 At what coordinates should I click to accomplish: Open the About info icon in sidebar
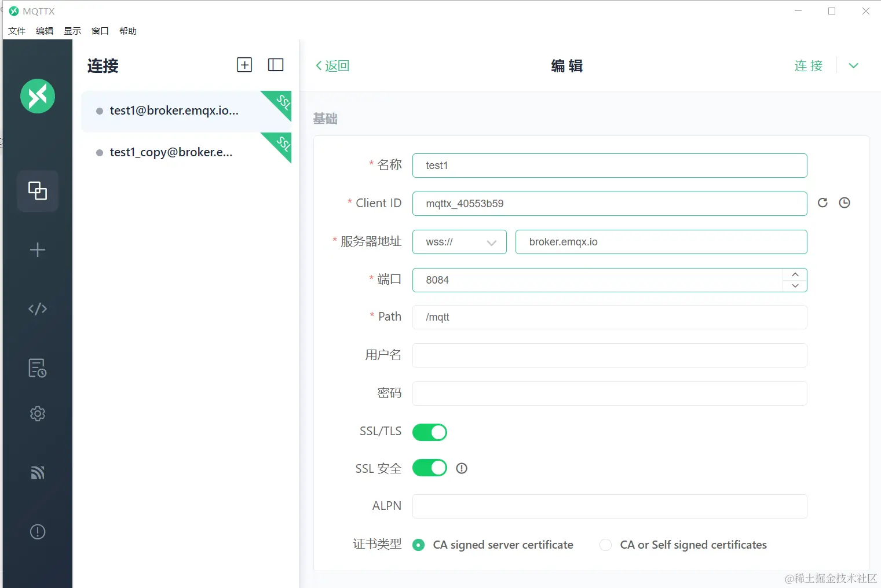pos(37,531)
